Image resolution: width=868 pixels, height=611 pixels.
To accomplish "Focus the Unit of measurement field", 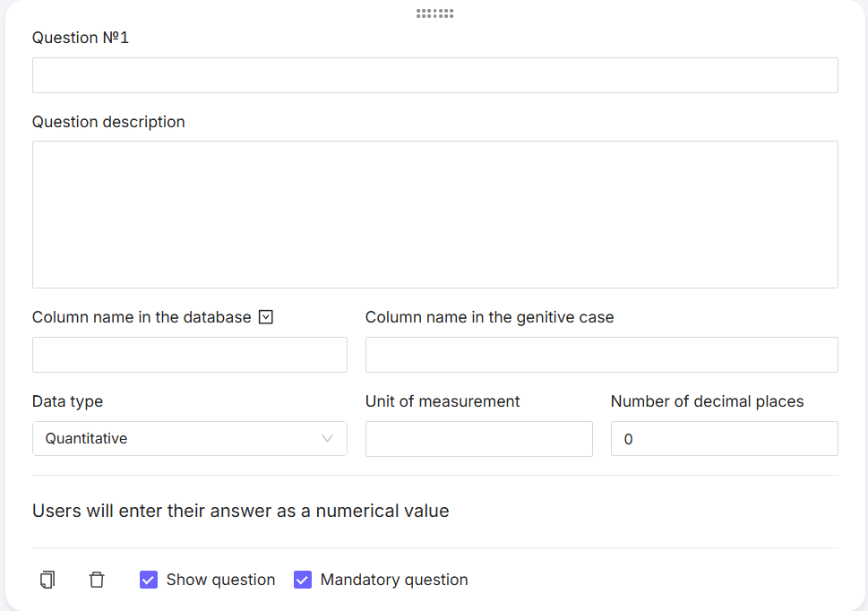I will pyautogui.click(x=478, y=439).
